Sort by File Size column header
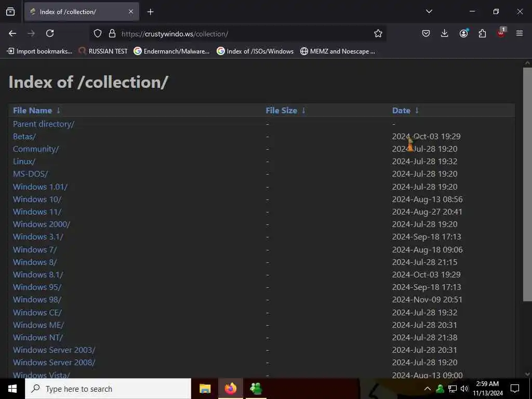Viewport: 532px width, 399px height. (x=281, y=111)
